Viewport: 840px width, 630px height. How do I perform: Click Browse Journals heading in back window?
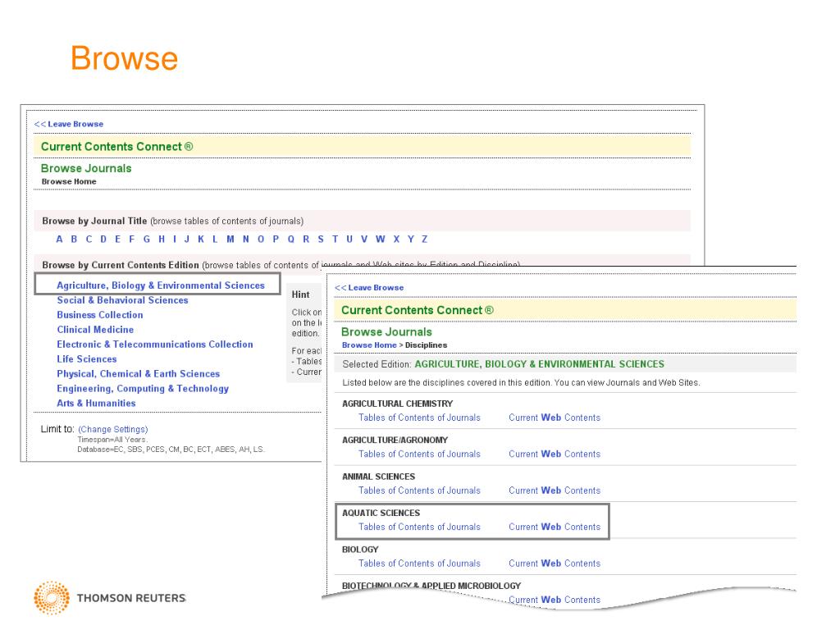(x=86, y=168)
